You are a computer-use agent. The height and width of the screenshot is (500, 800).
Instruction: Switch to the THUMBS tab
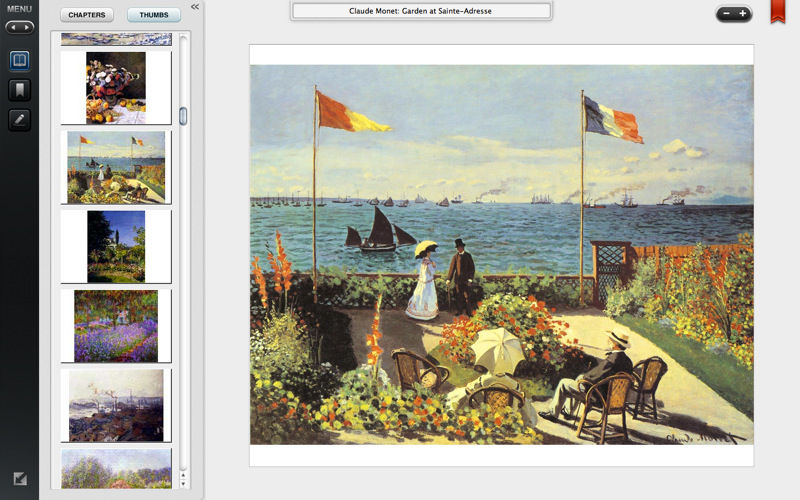[x=154, y=15]
